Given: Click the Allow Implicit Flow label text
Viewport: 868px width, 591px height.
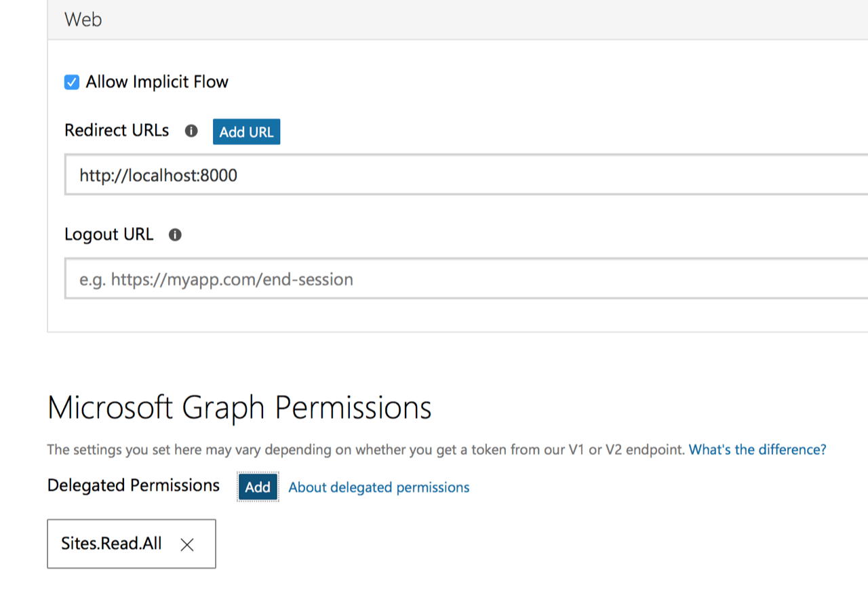Looking at the screenshot, I should (x=157, y=82).
